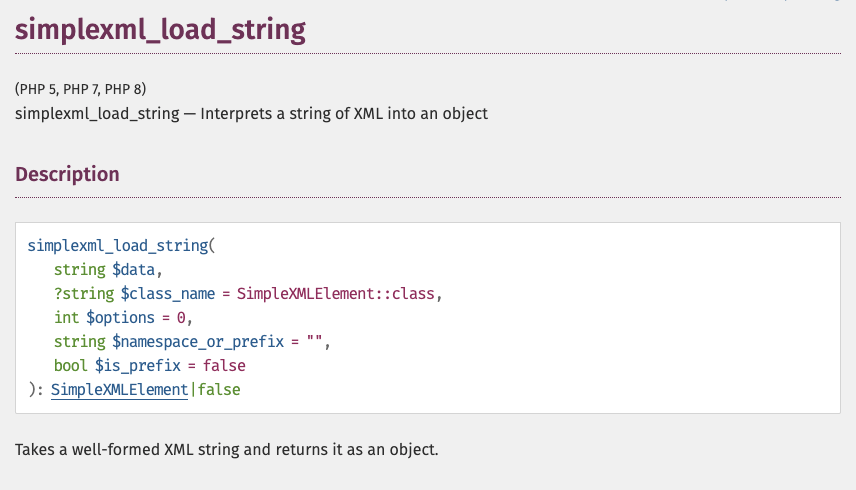Screen dimensions: 856x490
Task: Click the false return type after pipe
Action: pos(219,390)
